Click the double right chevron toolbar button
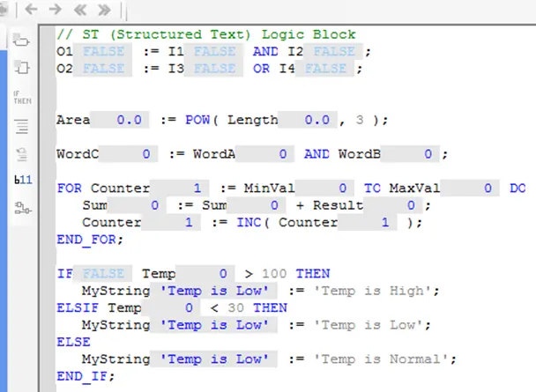Viewport: 536px width, 392px height. click(104, 10)
